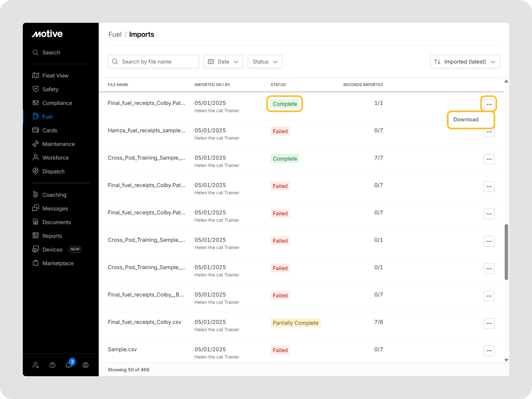Click the notifications bell icon
The image size is (532, 399).
(69, 365)
